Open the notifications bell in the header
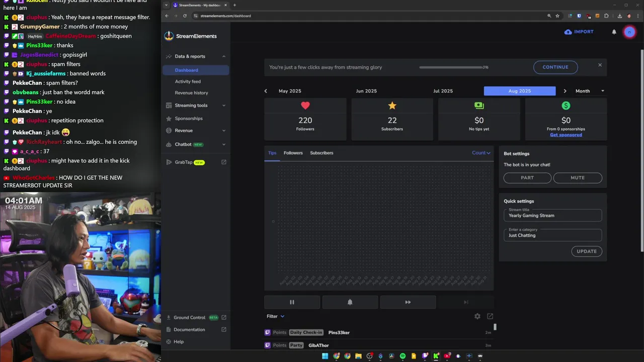The width and height of the screenshot is (644, 362). coord(614,32)
